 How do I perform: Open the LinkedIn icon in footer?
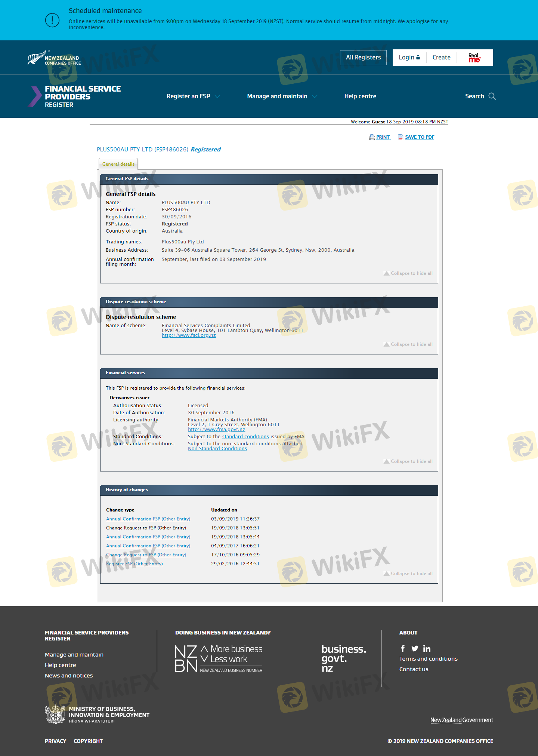click(427, 649)
